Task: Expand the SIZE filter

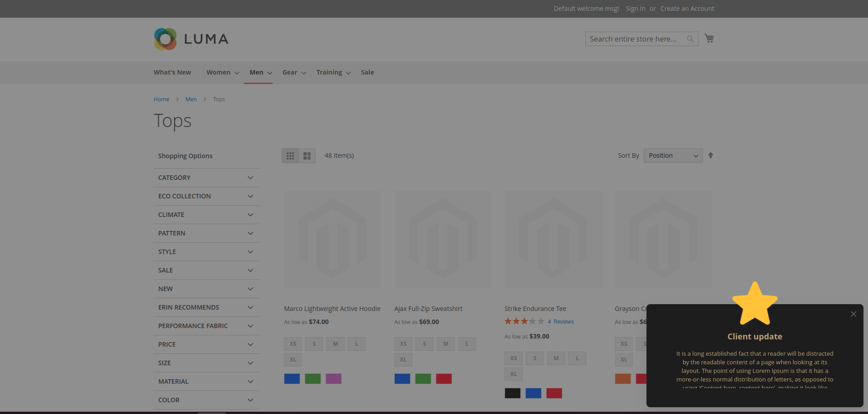Action: 207,363
